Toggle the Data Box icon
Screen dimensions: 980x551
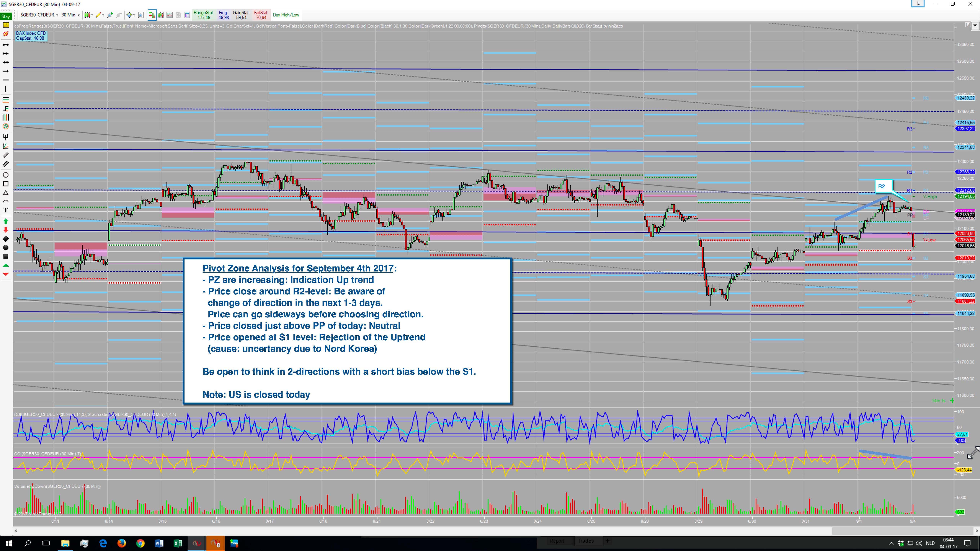tap(187, 15)
